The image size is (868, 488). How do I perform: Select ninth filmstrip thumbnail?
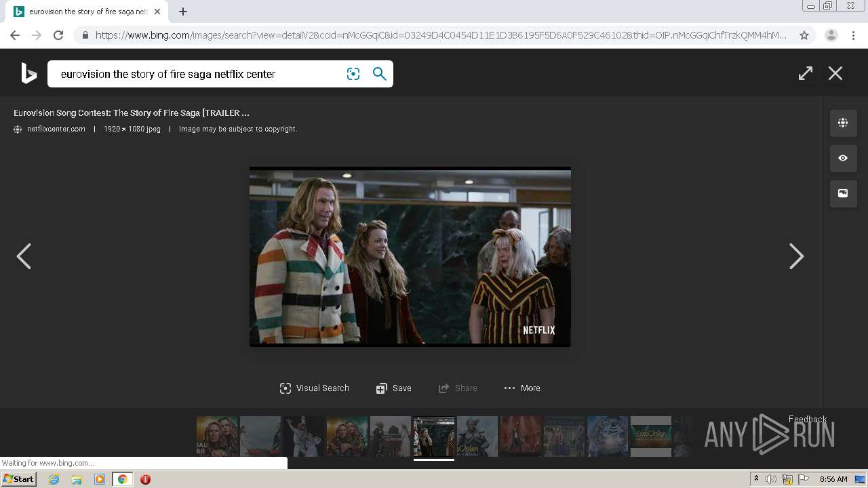click(564, 436)
